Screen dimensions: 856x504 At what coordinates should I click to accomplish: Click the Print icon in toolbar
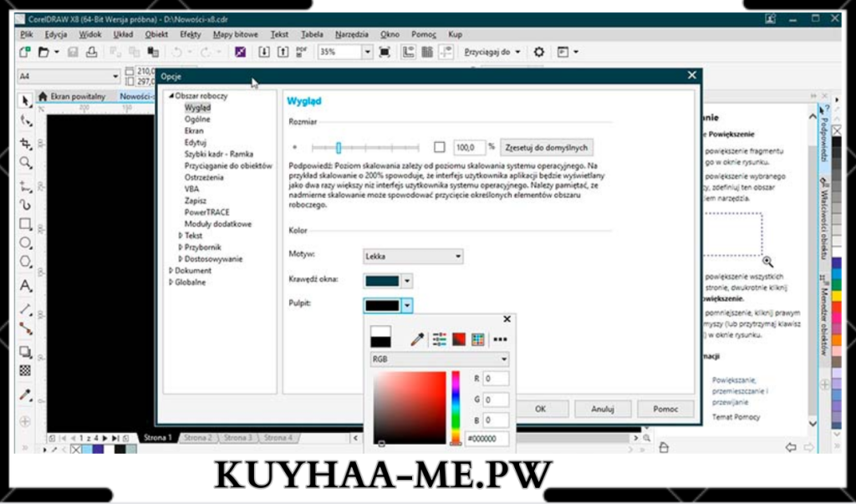pyautogui.click(x=92, y=52)
